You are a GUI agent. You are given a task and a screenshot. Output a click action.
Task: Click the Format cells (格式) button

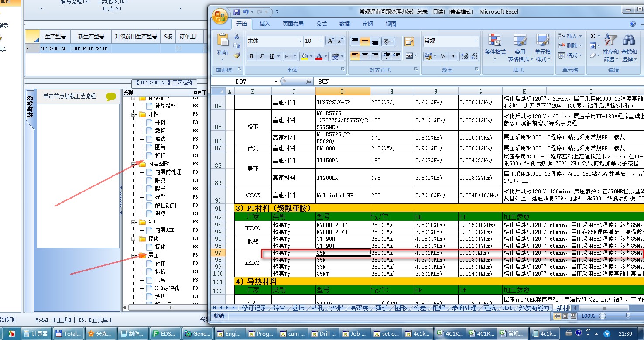pos(569,55)
